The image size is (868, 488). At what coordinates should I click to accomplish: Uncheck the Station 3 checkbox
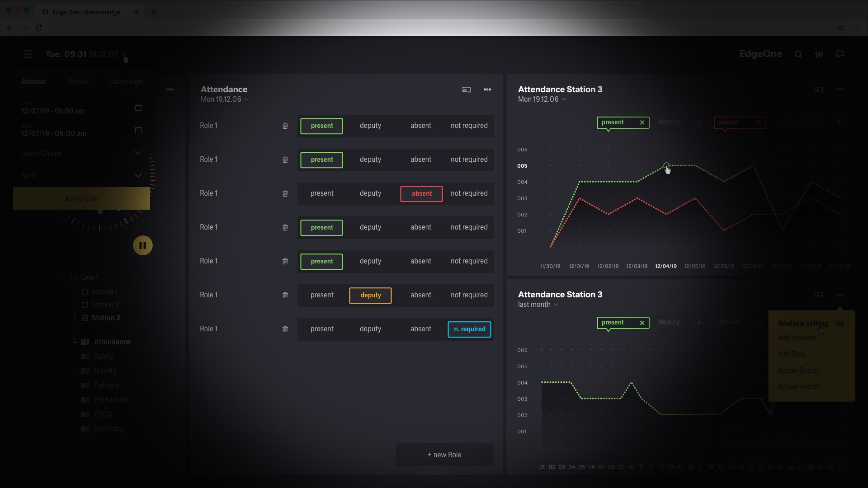point(85,318)
